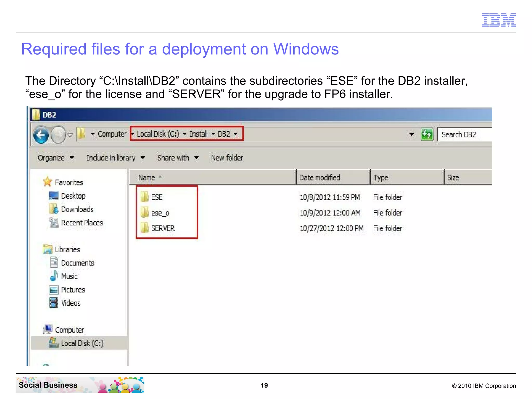Open Pictures library
The image size is (532, 399).
click(73, 290)
